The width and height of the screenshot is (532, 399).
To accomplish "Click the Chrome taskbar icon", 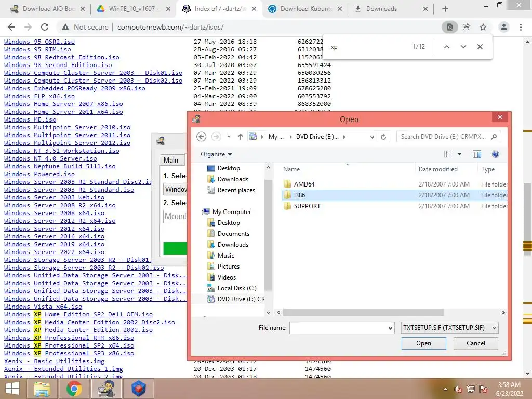I will pos(74,389).
